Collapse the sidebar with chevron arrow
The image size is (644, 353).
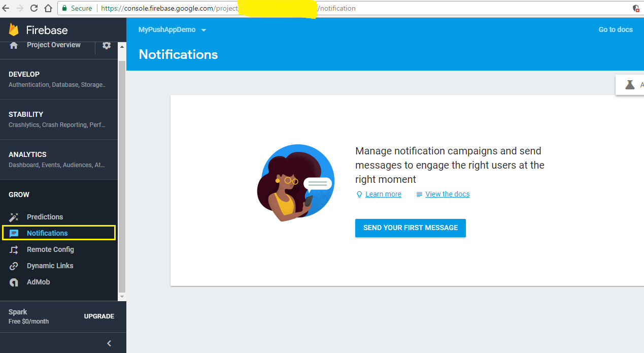tap(109, 343)
